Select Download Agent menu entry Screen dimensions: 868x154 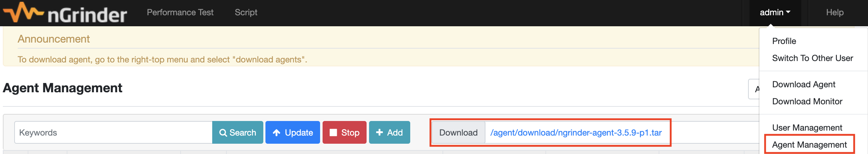(x=804, y=84)
